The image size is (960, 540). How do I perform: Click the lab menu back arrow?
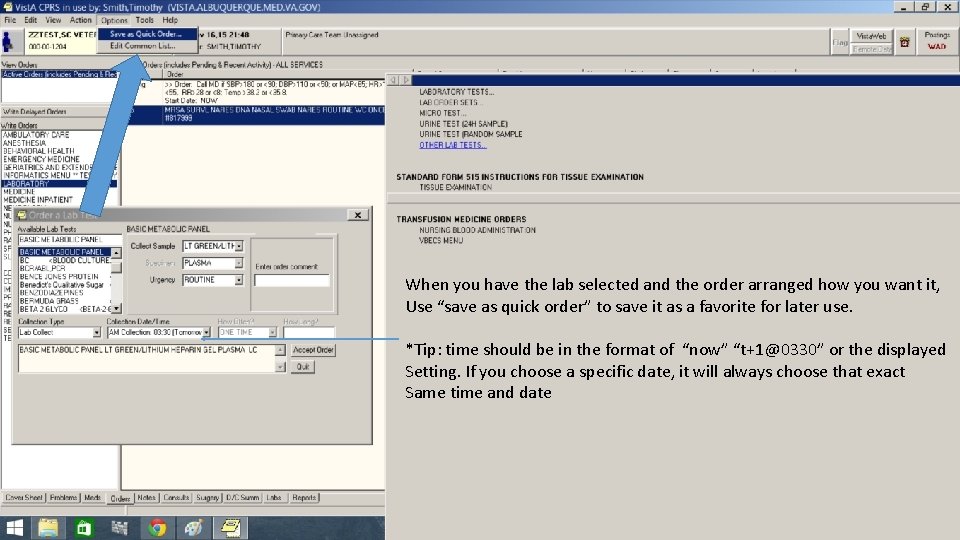tap(393, 80)
